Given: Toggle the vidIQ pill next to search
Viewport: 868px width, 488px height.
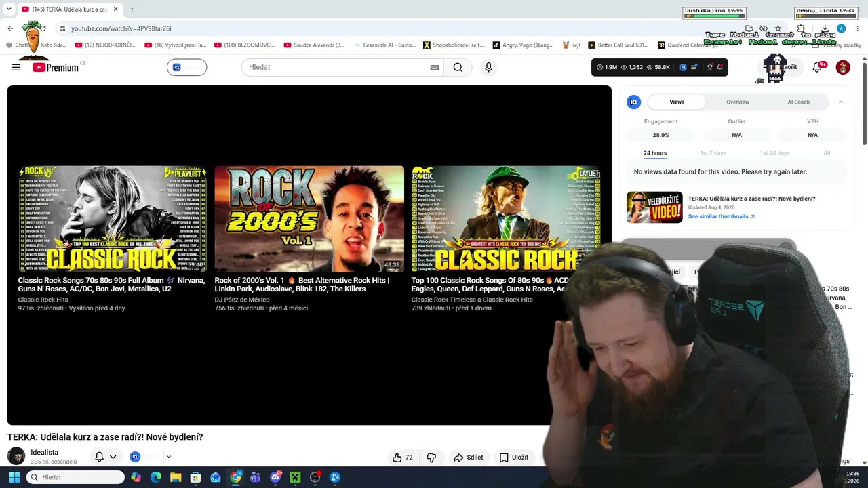Looking at the screenshot, I should (x=186, y=67).
